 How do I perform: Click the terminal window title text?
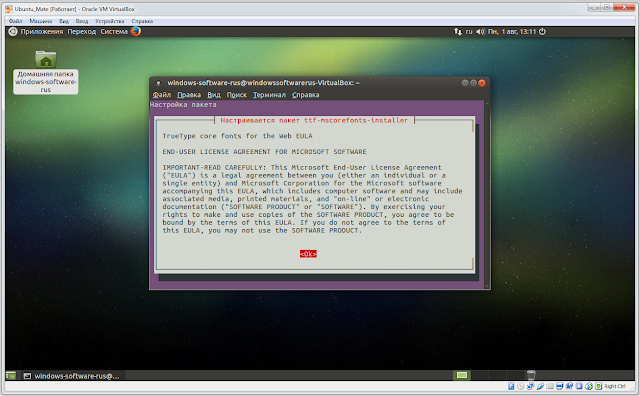pos(263,83)
